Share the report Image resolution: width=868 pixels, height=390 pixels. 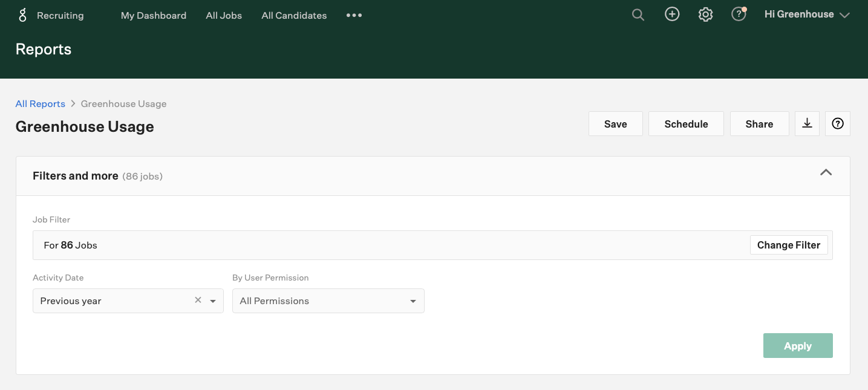click(x=759, y=123)
